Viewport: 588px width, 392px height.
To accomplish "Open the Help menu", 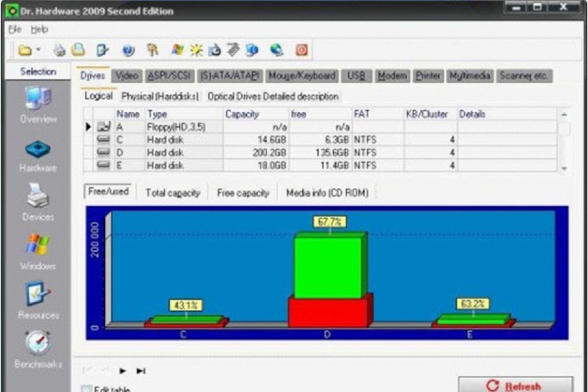I will tap(39, 29).
